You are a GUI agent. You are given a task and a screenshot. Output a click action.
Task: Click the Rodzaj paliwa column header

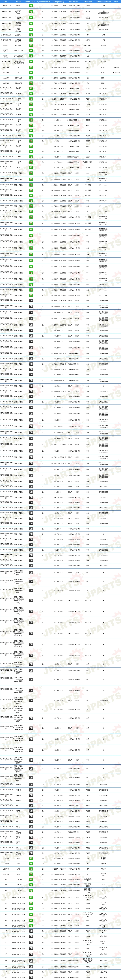coord(30,2)
